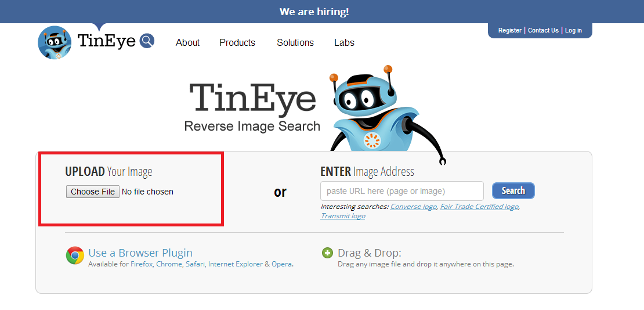Click the Reverse Image Search tagline
This screenshot has height=310, width=644.
[252, 126]
